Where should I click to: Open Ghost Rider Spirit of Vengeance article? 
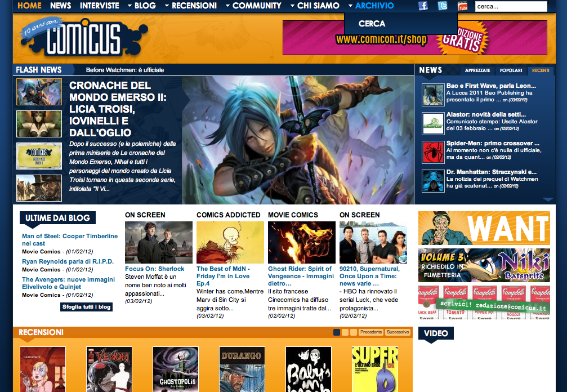[x=301, y=277]
